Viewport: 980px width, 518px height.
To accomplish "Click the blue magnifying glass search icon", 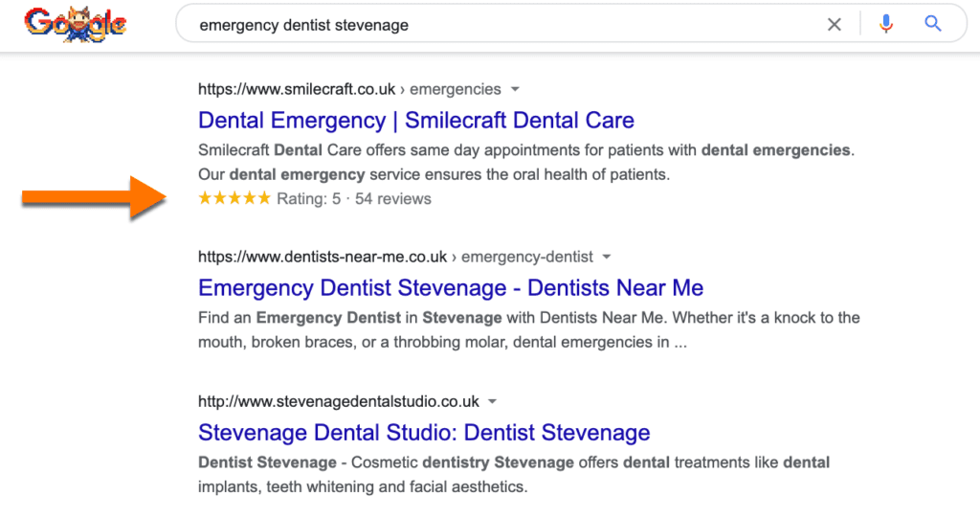I will (x=932, y=24).
